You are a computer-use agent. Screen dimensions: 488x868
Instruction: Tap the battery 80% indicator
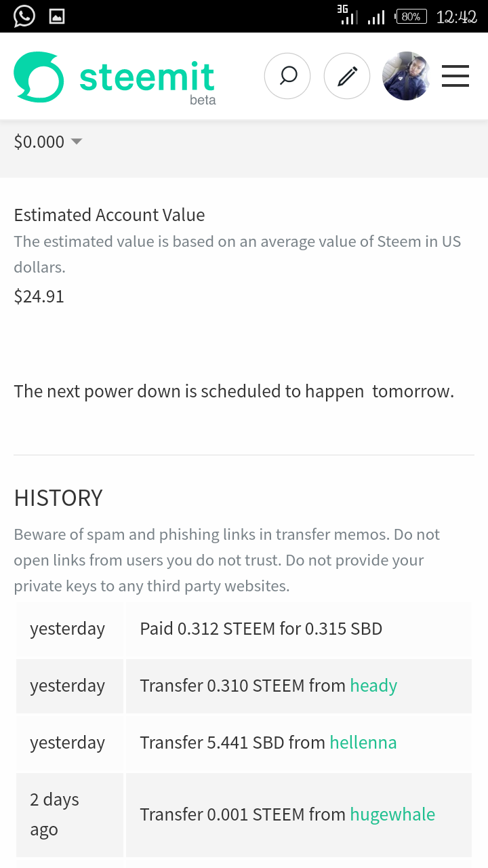[409, 16]
